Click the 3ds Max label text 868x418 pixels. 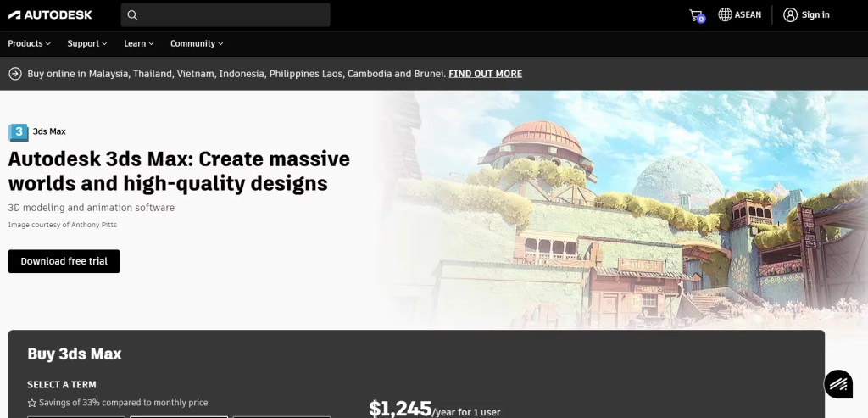pos(49,131)
